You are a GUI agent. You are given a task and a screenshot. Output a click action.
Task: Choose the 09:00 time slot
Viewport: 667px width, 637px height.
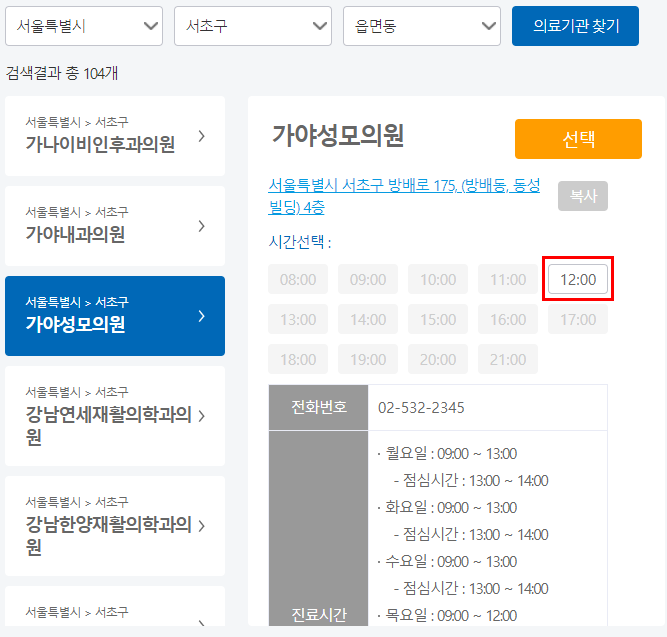coord(368,280)
